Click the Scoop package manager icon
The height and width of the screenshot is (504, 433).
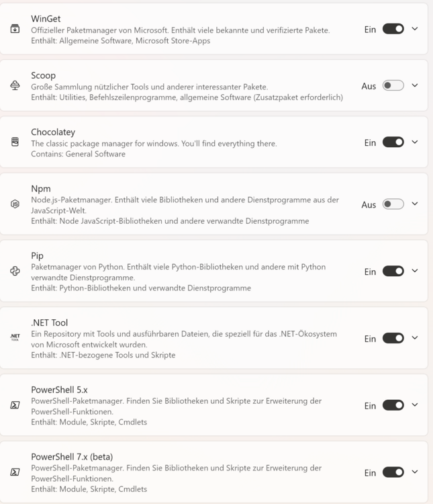(15, 85)
